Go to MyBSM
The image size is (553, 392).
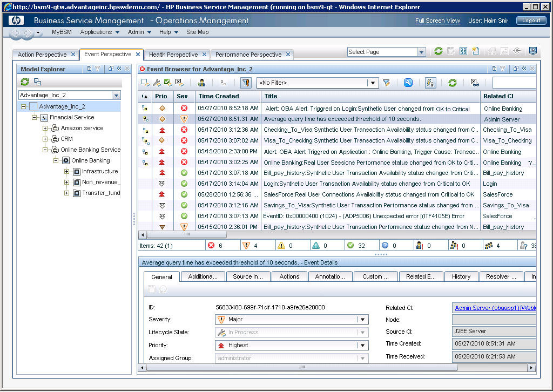62,32
